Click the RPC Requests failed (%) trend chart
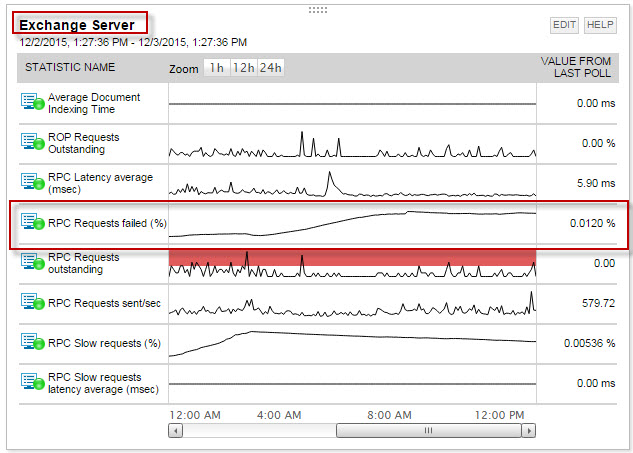 tap(352, 224)
